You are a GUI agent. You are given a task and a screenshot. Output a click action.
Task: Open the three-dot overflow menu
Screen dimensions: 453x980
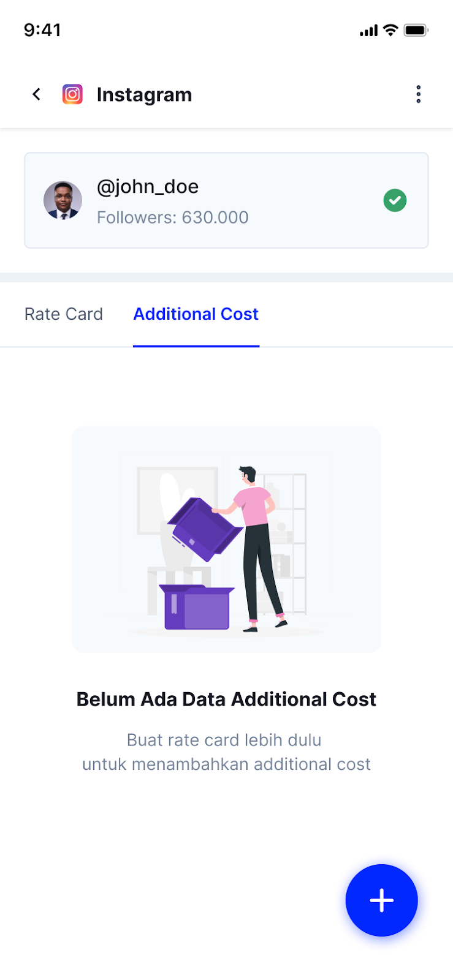(419, 94)
